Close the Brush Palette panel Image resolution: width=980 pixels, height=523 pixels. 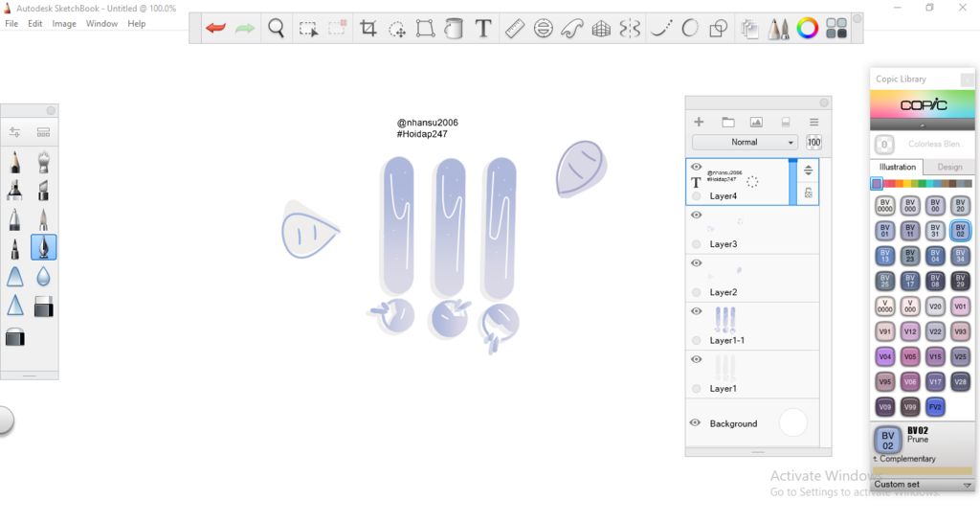coord(51,111)
